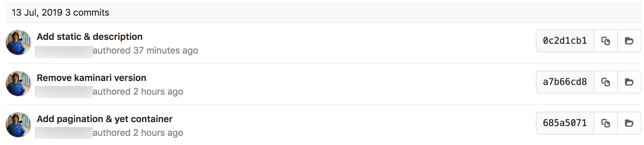Open the "Remove kaminari version" commit

coord(91,78)
